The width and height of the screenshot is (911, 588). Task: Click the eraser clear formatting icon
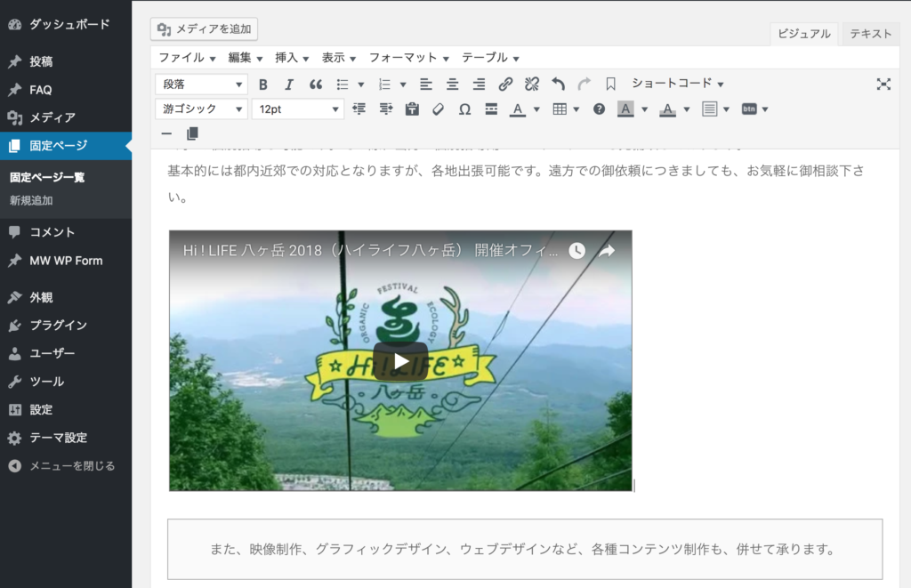point(437,109)
